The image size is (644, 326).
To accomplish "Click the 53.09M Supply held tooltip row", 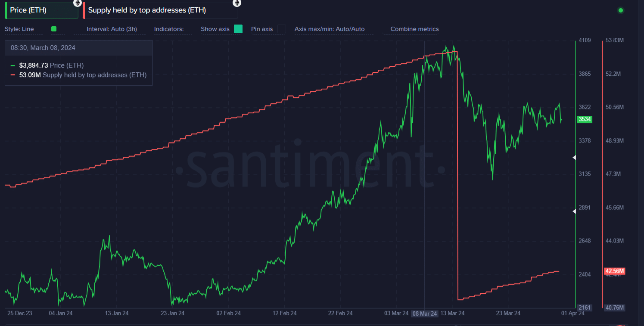I will point(79,75).
